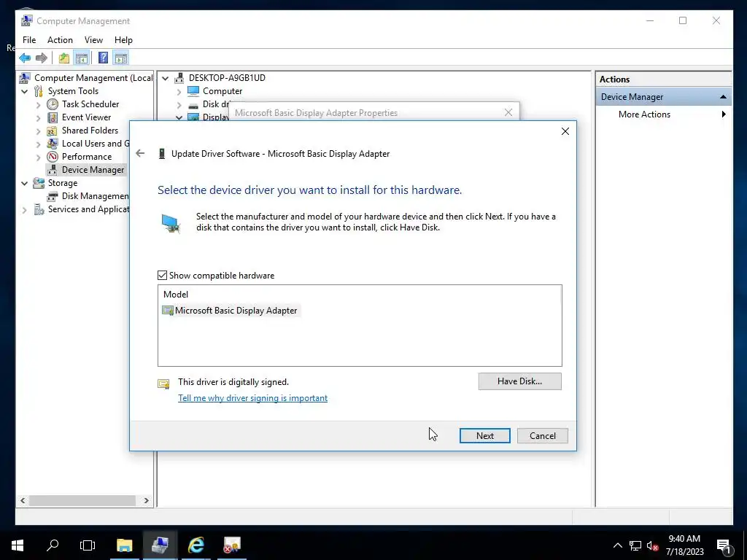The image size is (747, 560).
Task: Close the Update Driver Software dialog
Action: coord(565,131)
